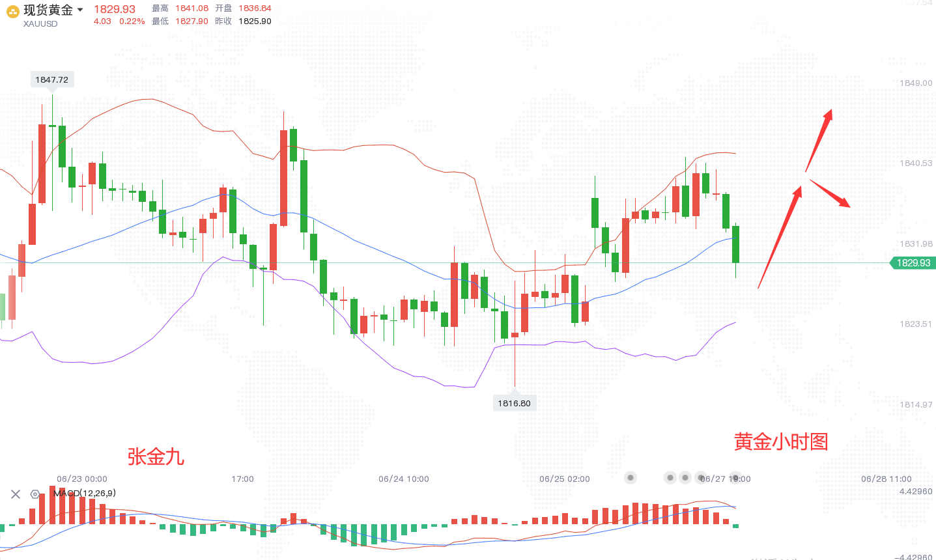Click the 1840.53 price axis label
936x560 pixels.
916,163
